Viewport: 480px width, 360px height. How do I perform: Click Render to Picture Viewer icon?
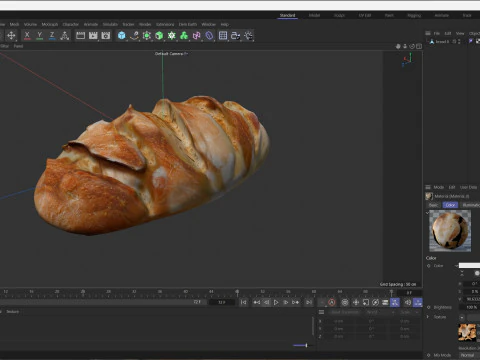pos(93,35)
